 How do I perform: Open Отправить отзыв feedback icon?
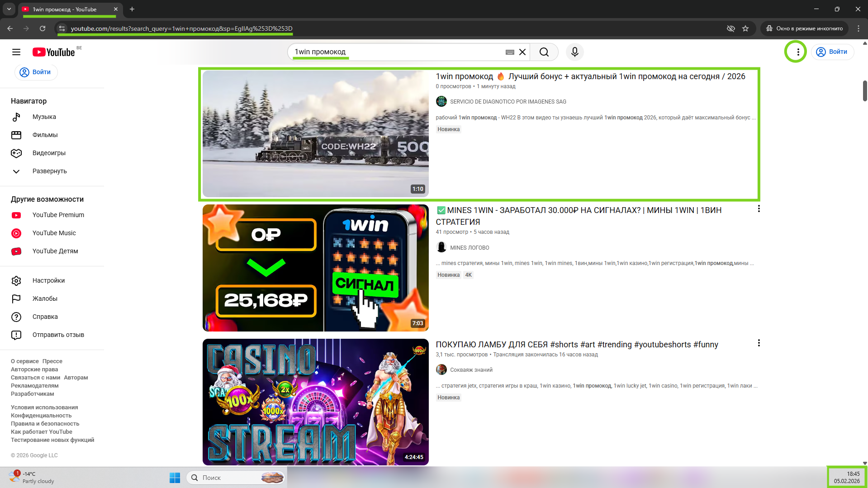(x=16, y=335)
